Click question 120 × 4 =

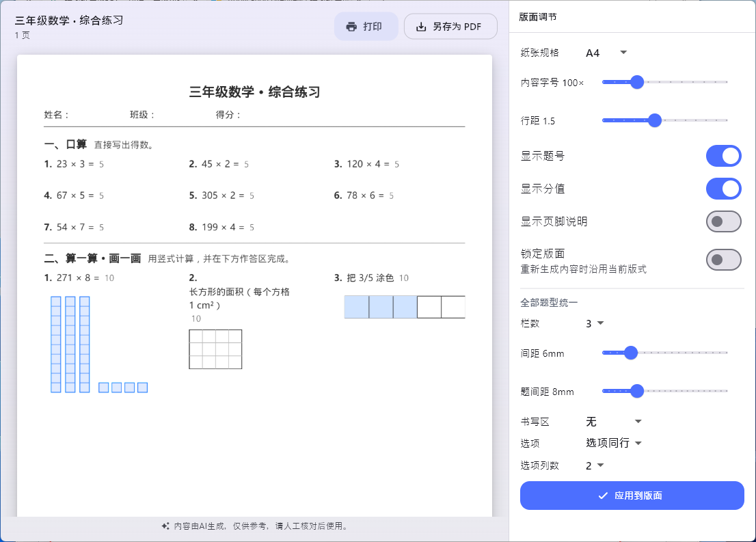click(366, 164)
